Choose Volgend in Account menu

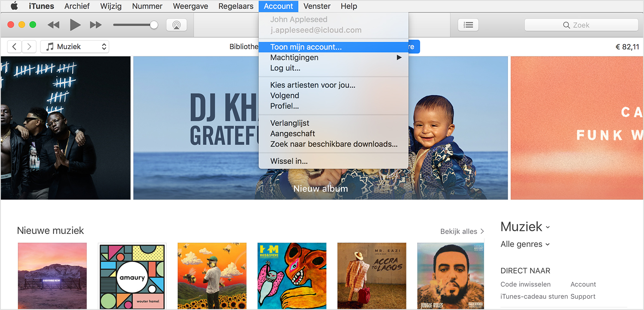(x=334, y=95)
